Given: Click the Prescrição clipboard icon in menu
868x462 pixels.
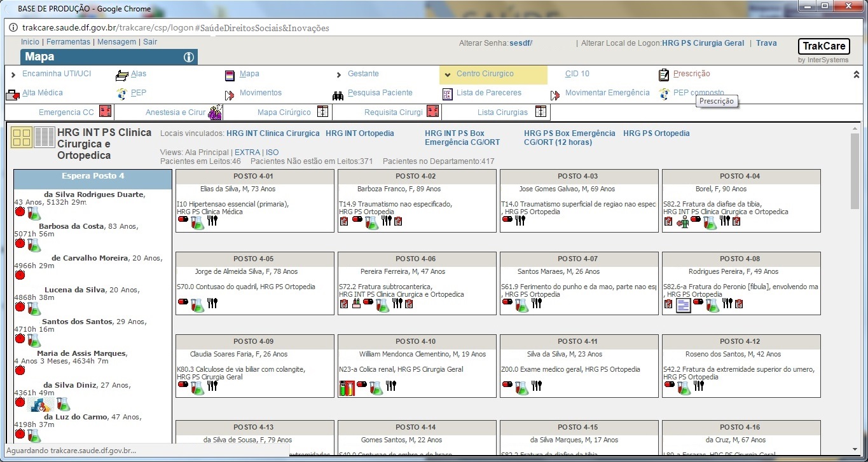Looking at the screenshot, I should 664,75.
